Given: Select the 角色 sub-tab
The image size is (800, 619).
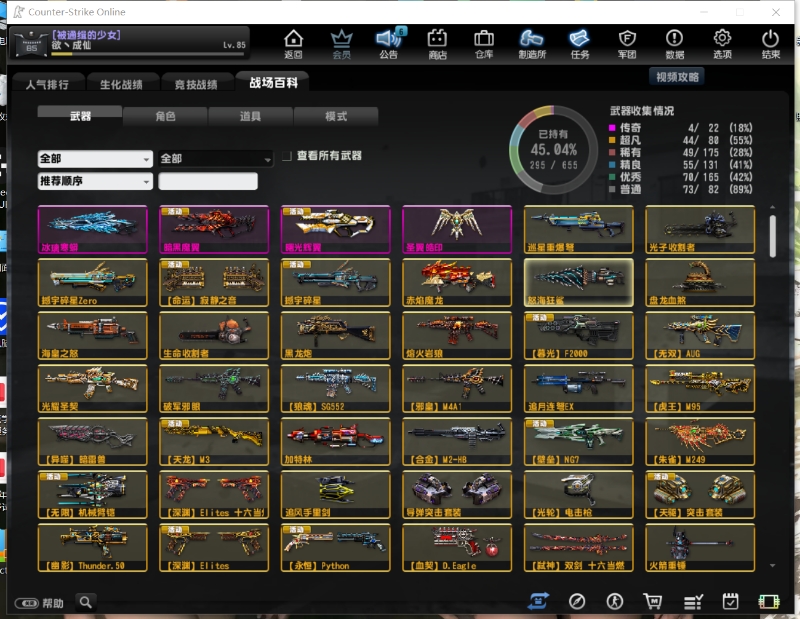Looking at the screenshot, I should click(165, 116).
